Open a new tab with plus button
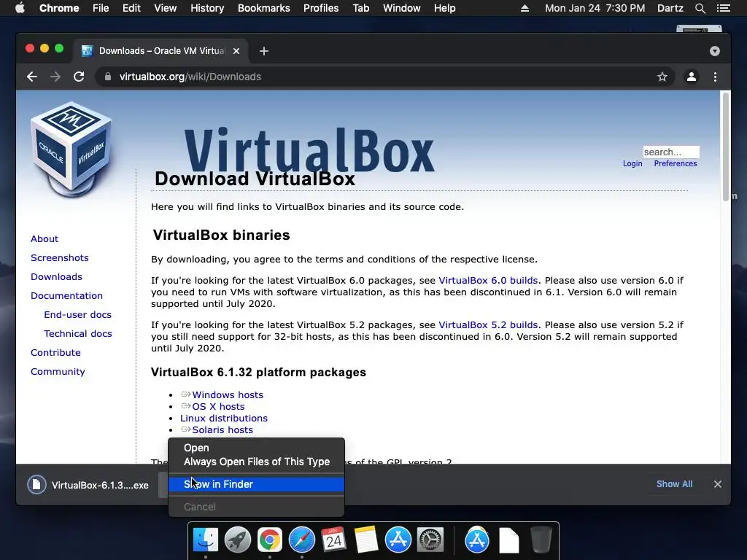Image resolution: width=747 pixels, height=560 pixels. tap(264, 51)
